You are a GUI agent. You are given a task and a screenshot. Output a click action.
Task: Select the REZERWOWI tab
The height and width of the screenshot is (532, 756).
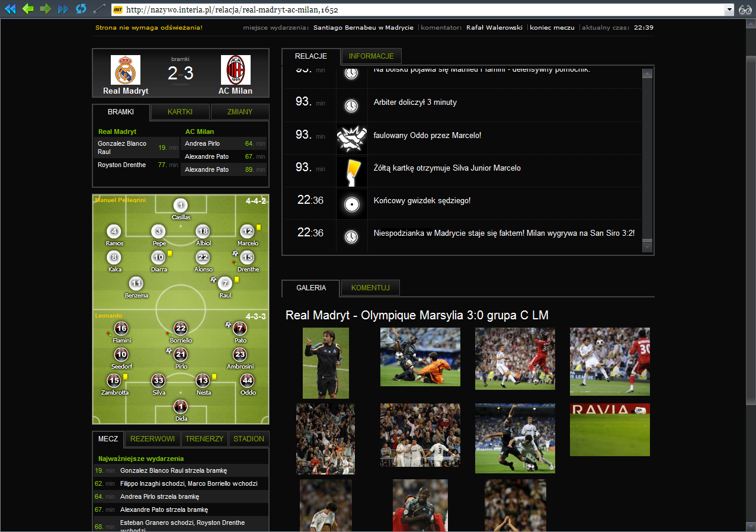point(152,439)
